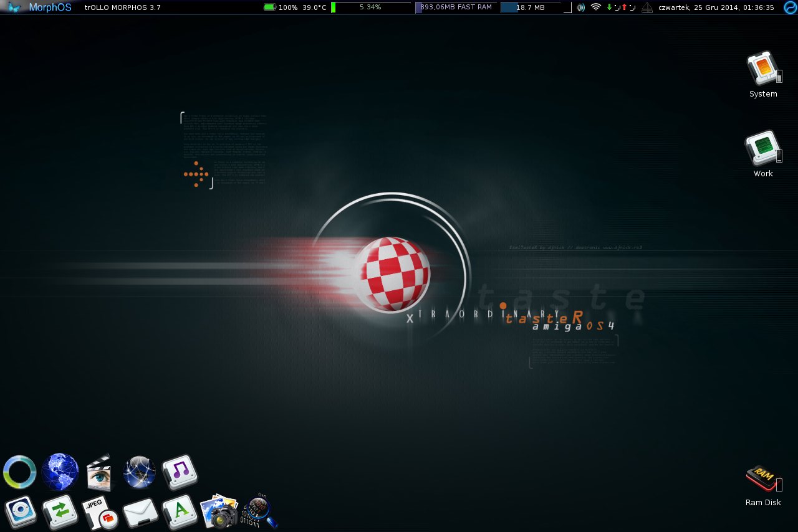
Task: Click the 100% battery percentage text
Action: [x=288, y=7]
